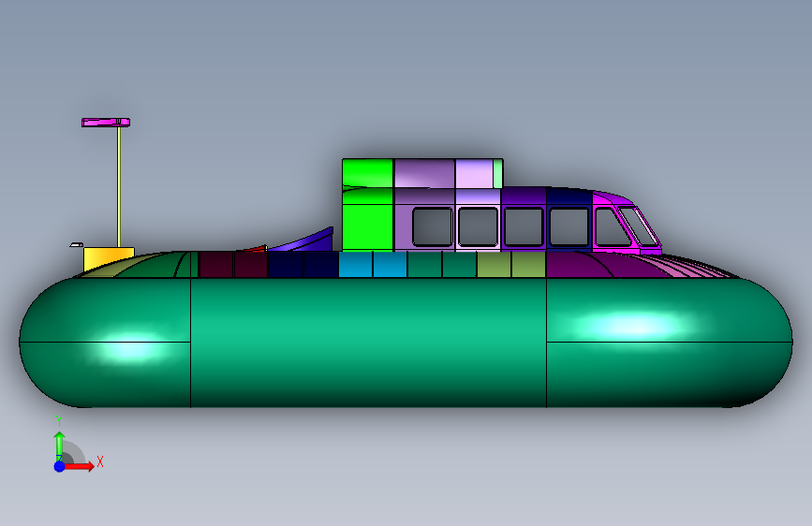Screen dimensions: 812x526
Task: Click the green Y axis arrow
Action: (x=60, y=446)
